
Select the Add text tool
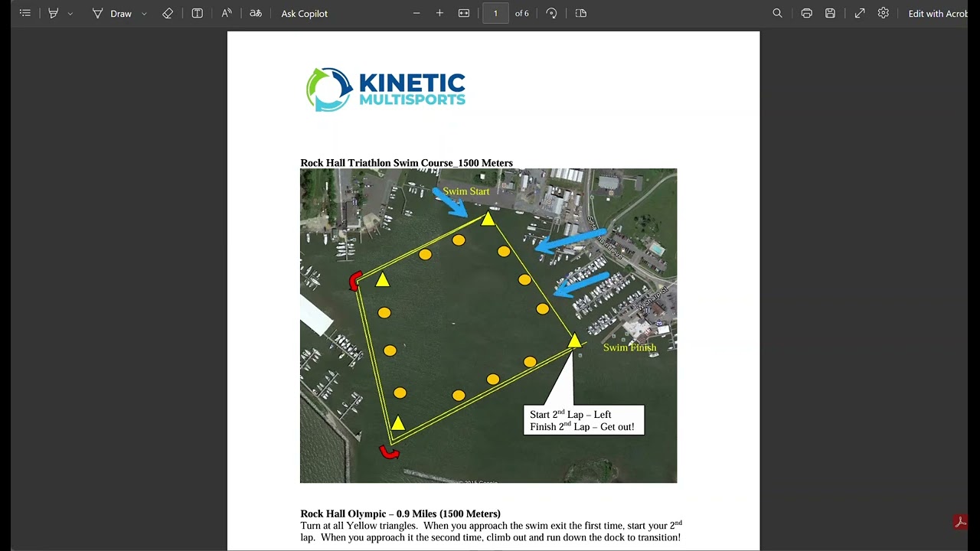pyautogui.click(x=197, y=13)
